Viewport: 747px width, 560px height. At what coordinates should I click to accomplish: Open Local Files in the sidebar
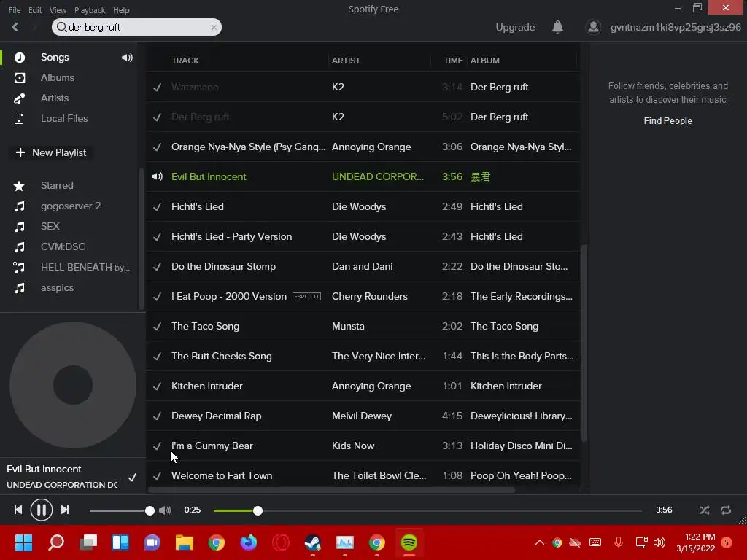[x=64, y=119]
